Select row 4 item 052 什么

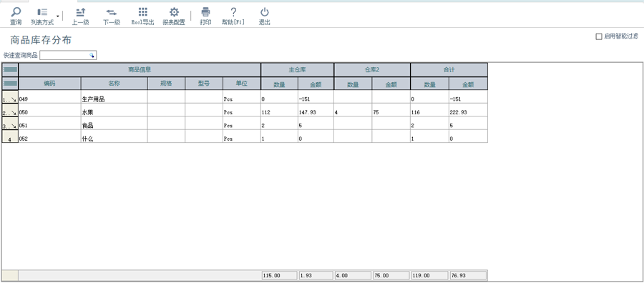[x=245, y=139]
